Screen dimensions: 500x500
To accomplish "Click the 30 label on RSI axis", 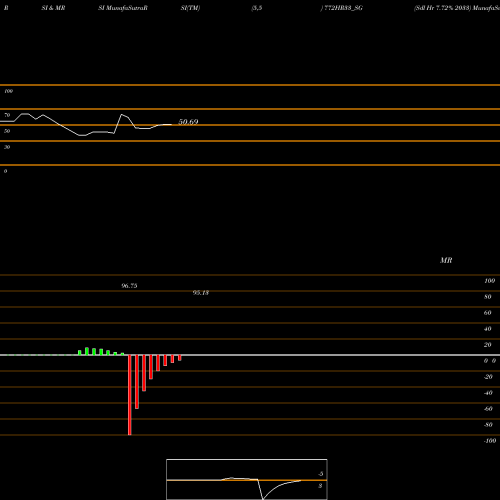I will click(7, 147).
